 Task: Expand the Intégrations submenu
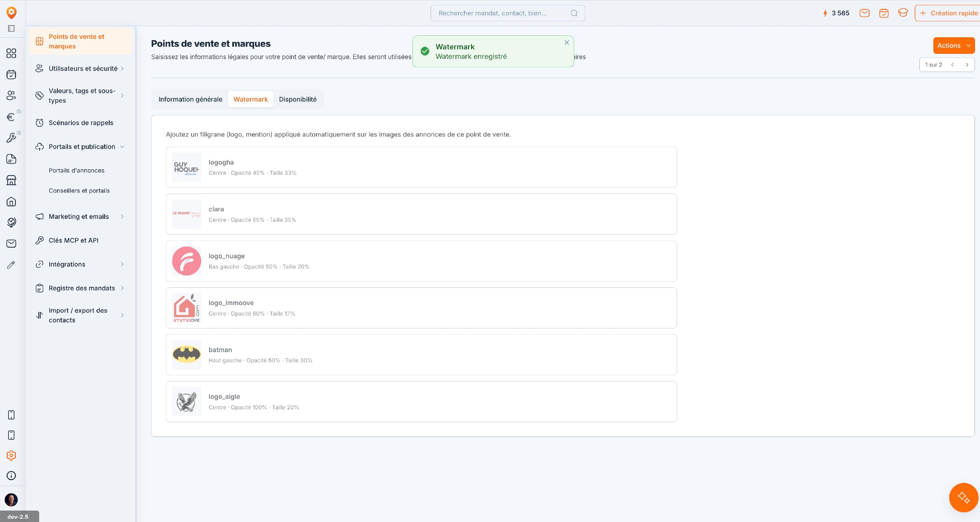point(80,264)
